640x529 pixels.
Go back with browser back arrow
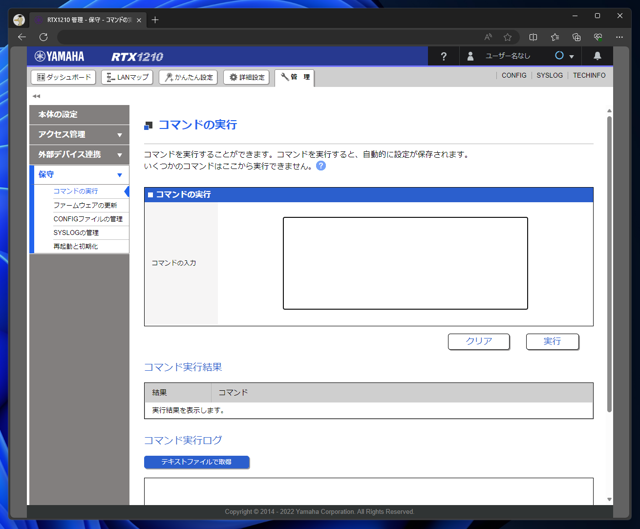pyautogui.click(x=22, y=37)
